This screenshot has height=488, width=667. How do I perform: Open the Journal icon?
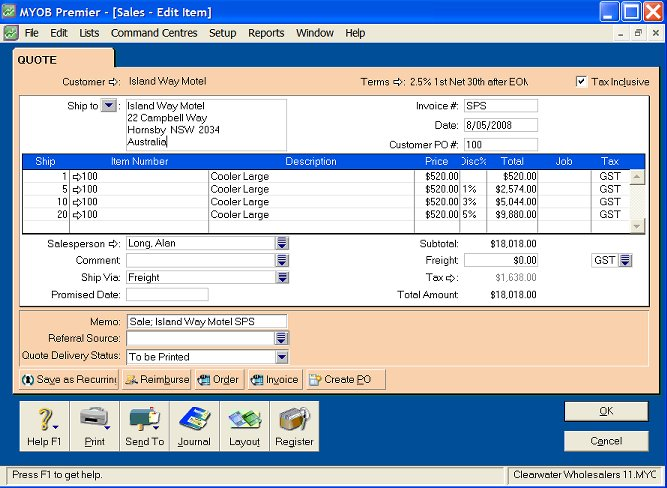(194, 426)
